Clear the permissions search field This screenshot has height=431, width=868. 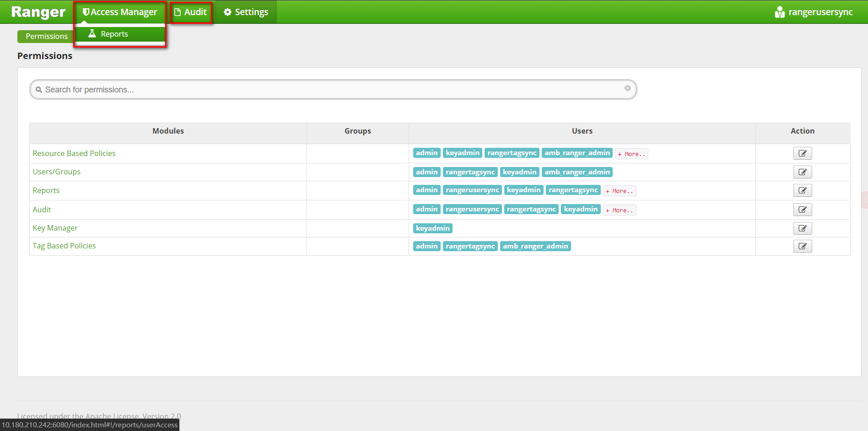[628, 88]
